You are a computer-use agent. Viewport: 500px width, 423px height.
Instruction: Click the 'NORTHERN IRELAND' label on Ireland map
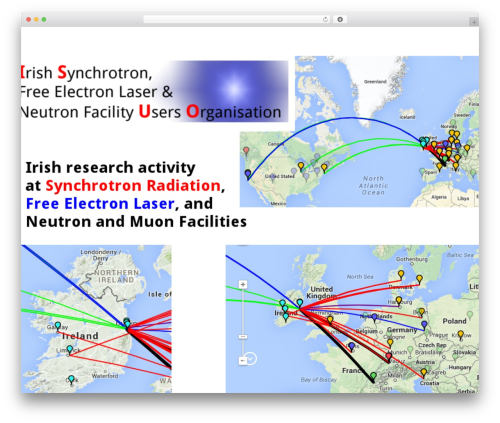[x=116, y=276]
